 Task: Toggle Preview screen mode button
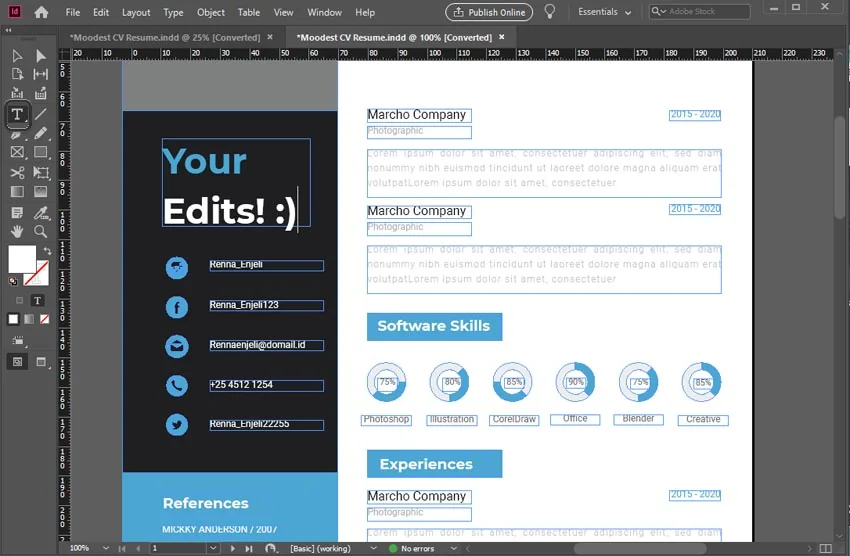point(41,361)
